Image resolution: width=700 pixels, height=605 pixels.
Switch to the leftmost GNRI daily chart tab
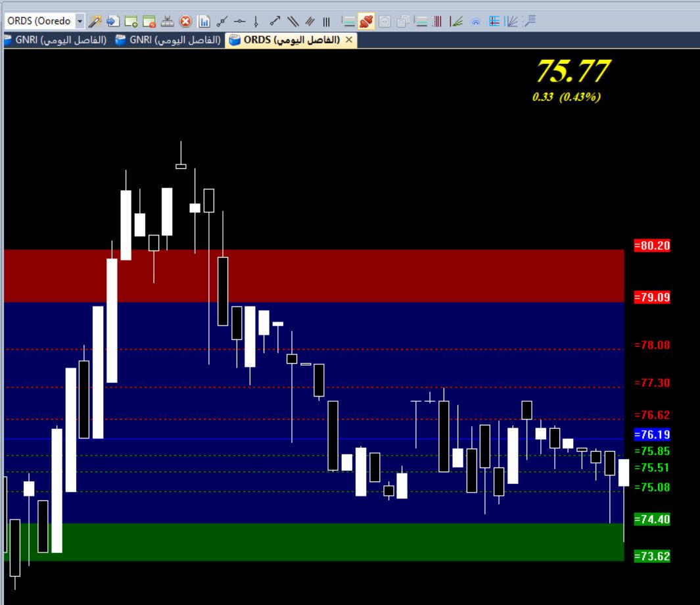tap(57, 40)
